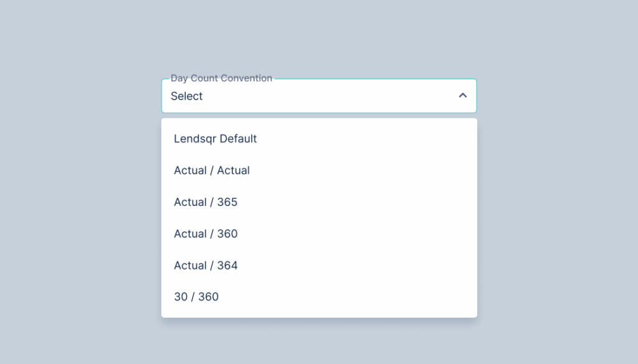
Task: Pick the first option in the list
Action: (216, 139)
